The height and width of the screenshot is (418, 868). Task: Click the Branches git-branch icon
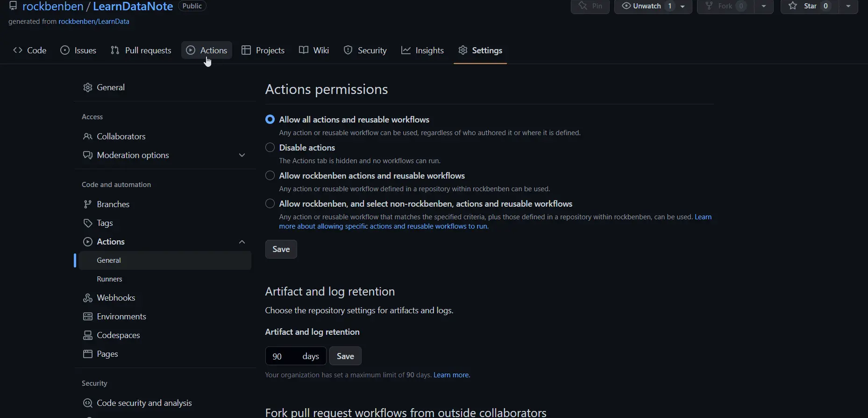pyautogui.click(x=87, y=204)
